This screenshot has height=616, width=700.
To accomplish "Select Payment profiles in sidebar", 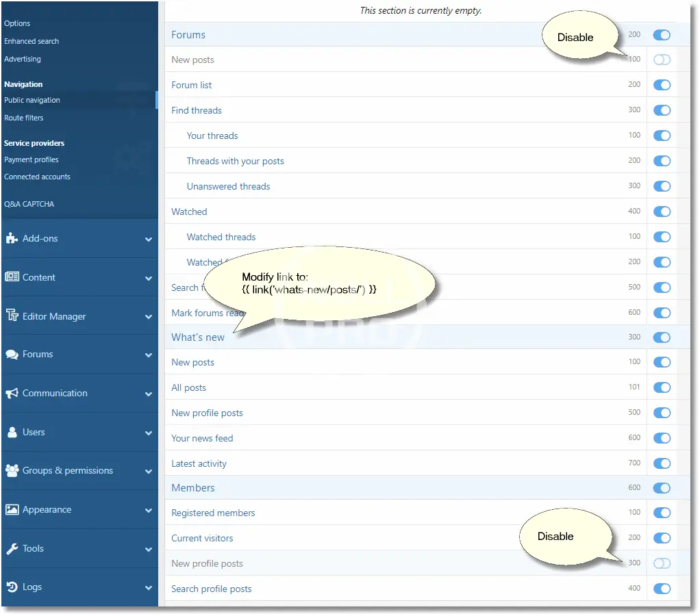I will tap(32, 159).
